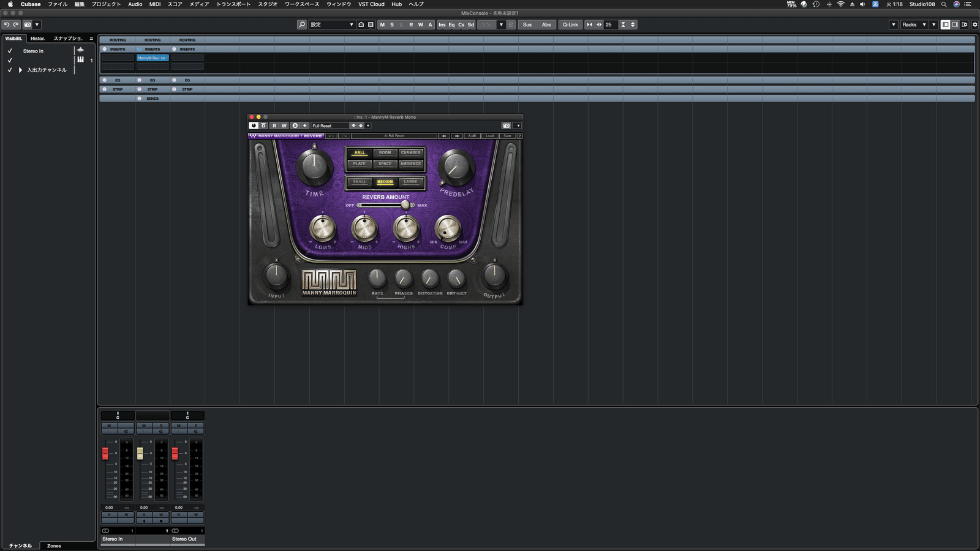
Task: Switch to the Zones tab
Action: point(54,545)
